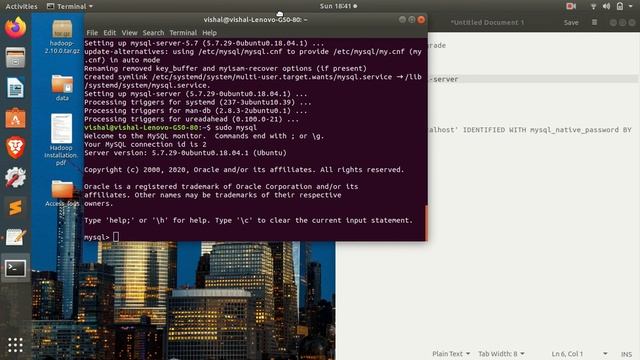Select the data folder on desktop
The width and height of the screenshot is (640, 360).
(62, 87)
